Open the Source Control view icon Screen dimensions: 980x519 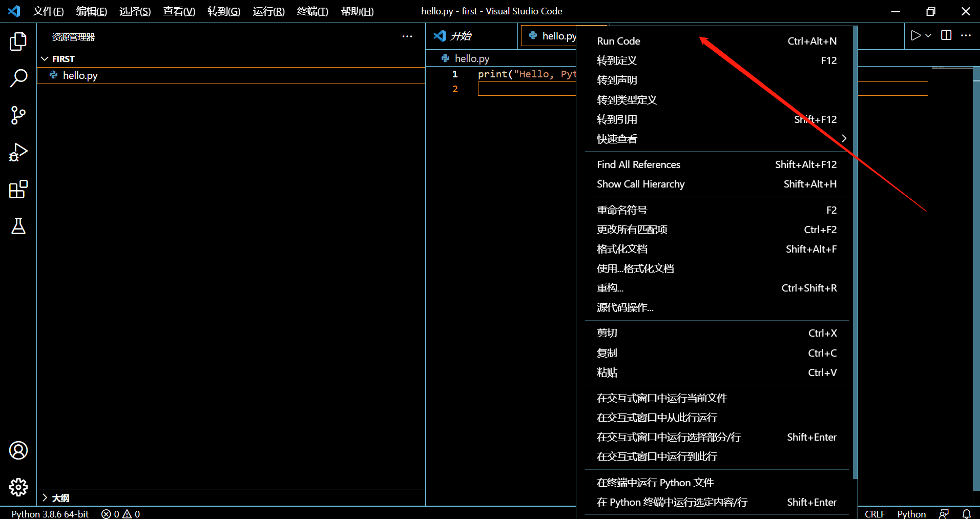(18, 115)
